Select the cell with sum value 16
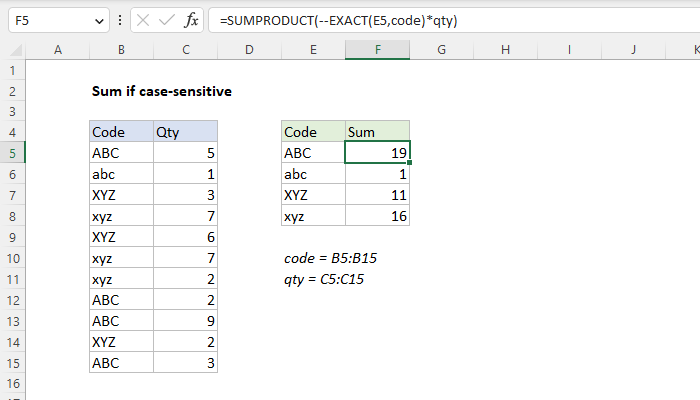 point(377,216)
